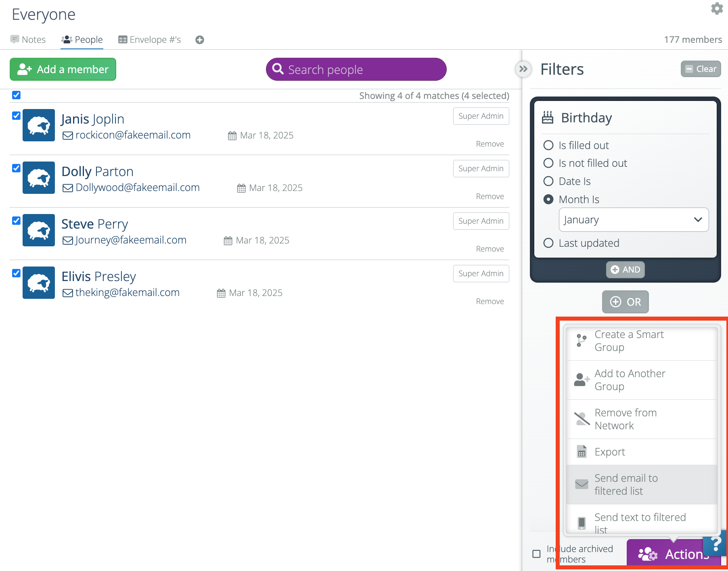This screenshot has width=728, height=571.
Task: Choose Send email to filtered list
Action: [642, 485]
